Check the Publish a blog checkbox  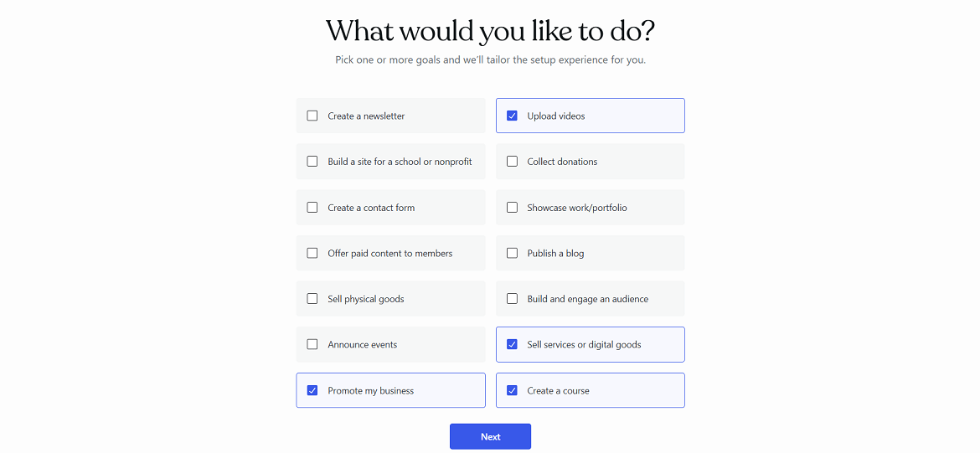(512, 253)
